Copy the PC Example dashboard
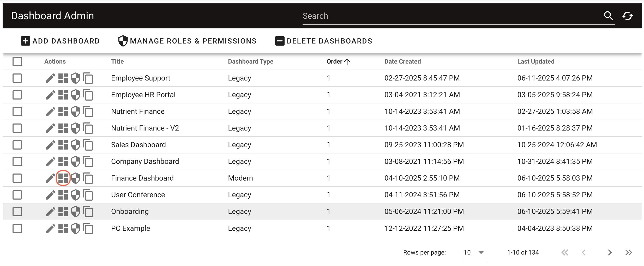 88,228
